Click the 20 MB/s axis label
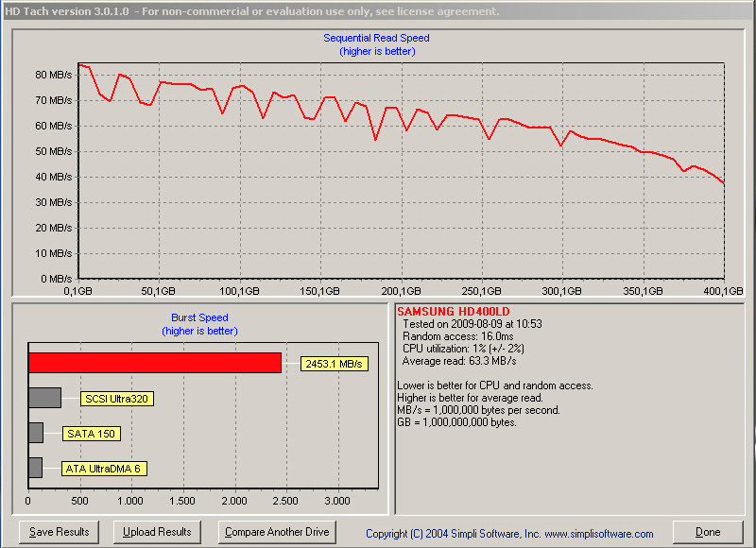The image size is (756, 548). (x=54, y=228)
